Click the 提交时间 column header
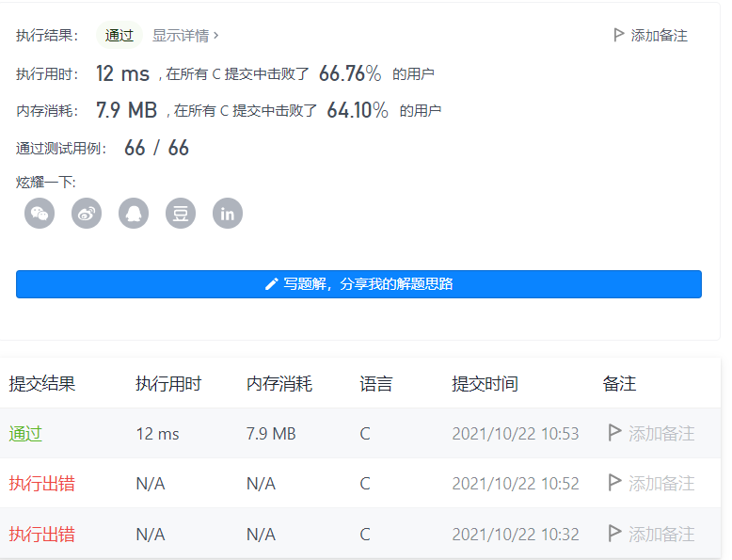Viewport: 732px width, 560px height. (485, 384)
